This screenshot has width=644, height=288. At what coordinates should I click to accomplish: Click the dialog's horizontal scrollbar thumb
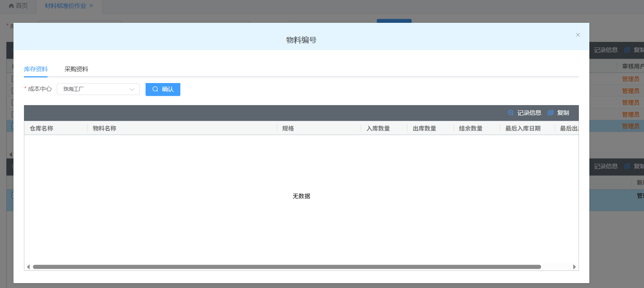pyautogui.click(x=287, y=267)
